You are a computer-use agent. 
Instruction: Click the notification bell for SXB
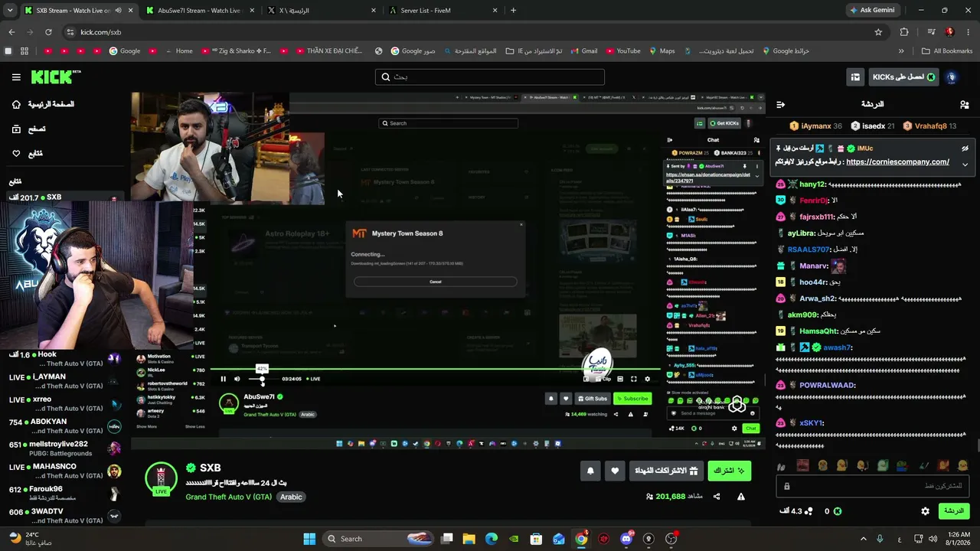(x=590, y=471)
